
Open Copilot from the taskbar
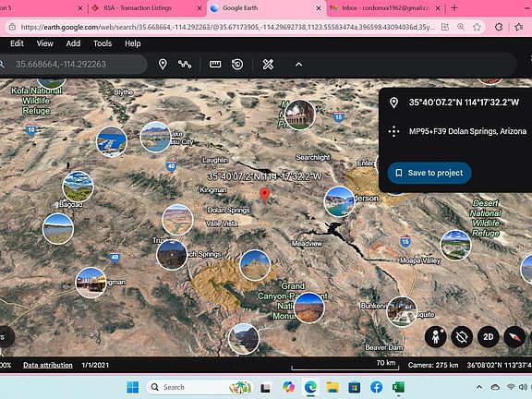click(288, 387)
